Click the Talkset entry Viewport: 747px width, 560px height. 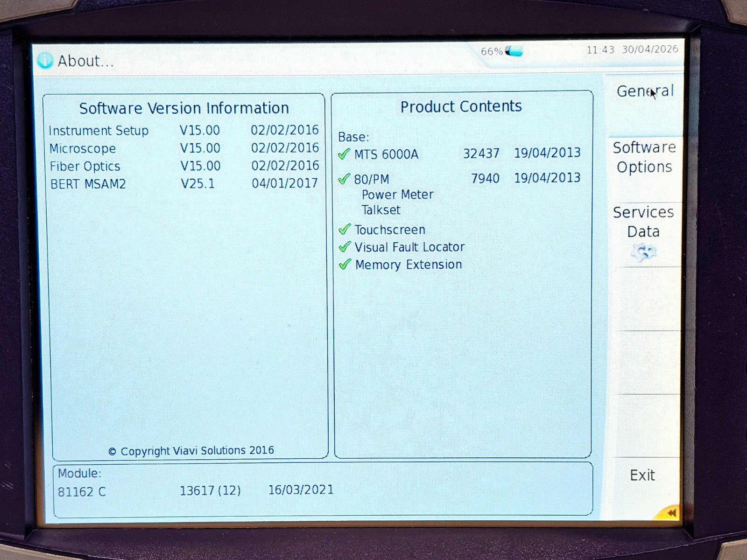(381, 210)
